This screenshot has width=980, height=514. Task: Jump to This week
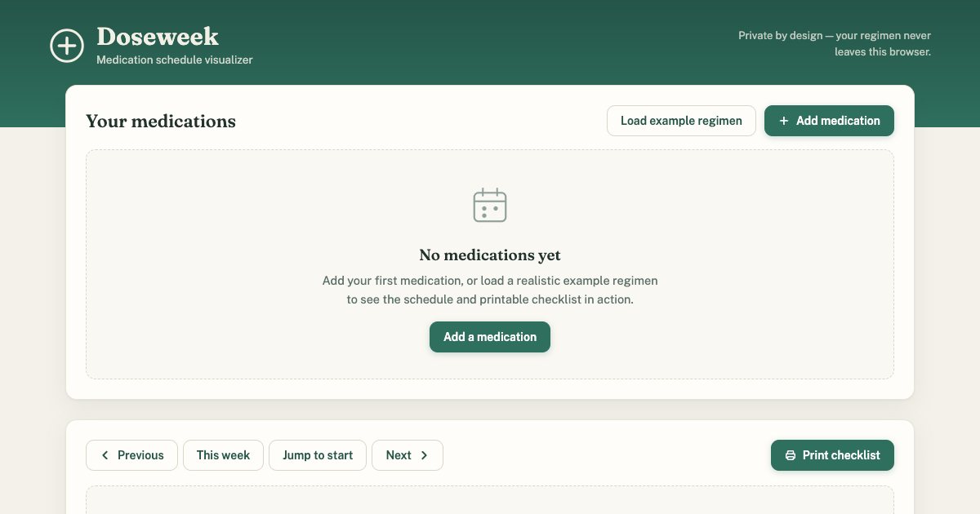point(223,455)
